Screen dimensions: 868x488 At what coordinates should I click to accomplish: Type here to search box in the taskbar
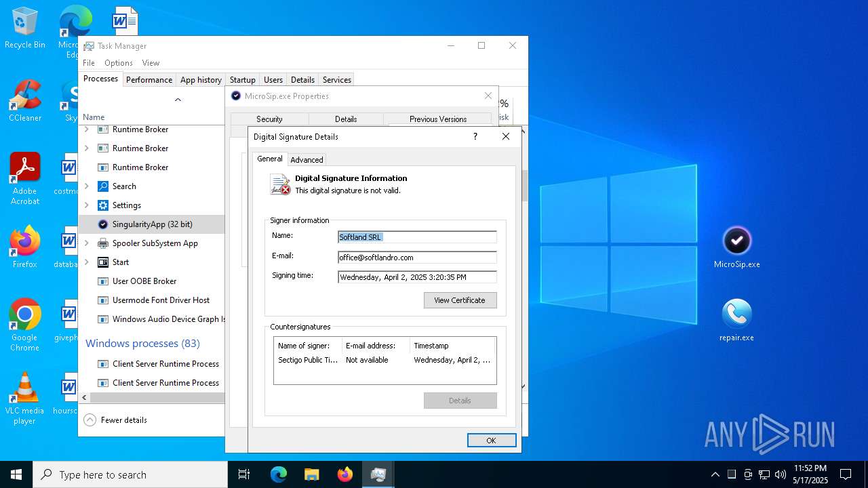pos(130,474)
